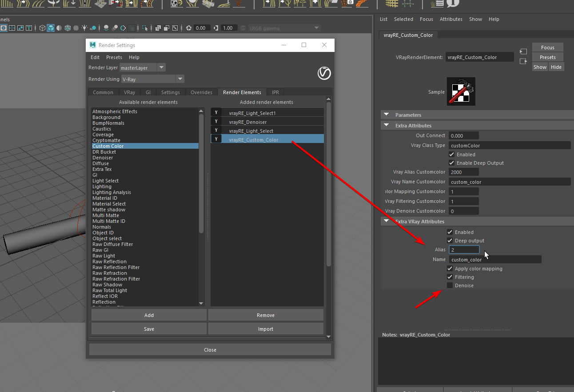Screen dimensions: 574x392
Task: Click the Alias input field
Action: point(464,249)
